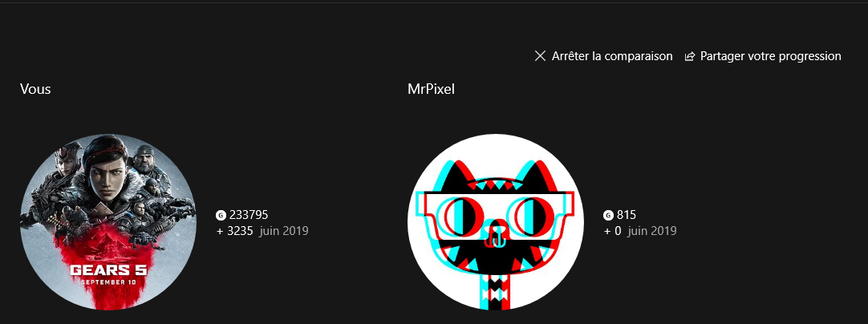Open Partager votre progression link
This screenshot has width=868, height=324.
(771, 56)
